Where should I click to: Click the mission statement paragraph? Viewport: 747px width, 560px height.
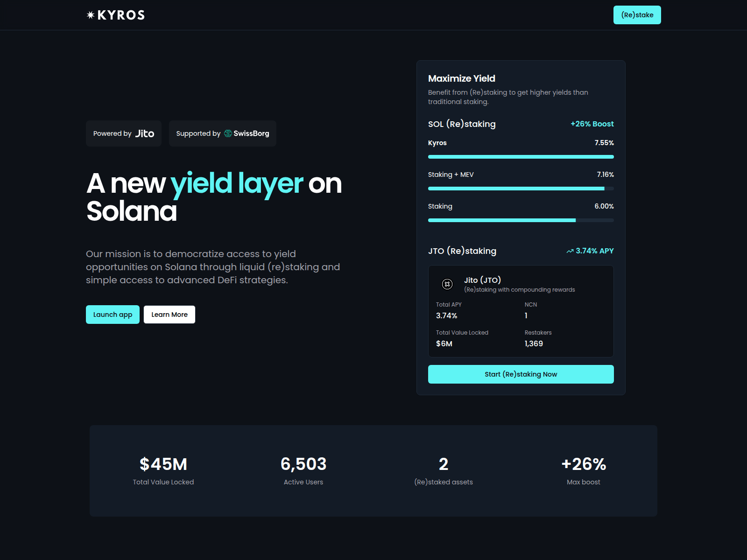[213, 267]
